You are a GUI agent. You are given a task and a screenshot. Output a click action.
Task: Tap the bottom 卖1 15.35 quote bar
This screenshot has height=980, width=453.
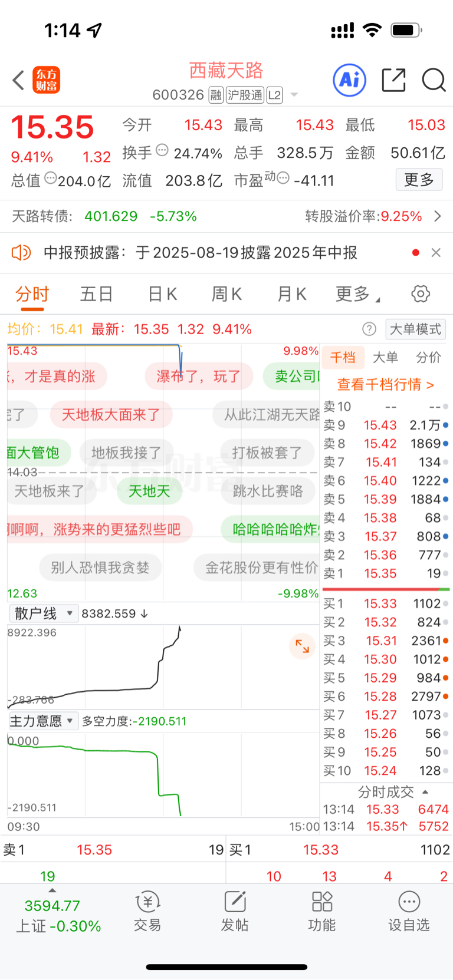(113, 850)
